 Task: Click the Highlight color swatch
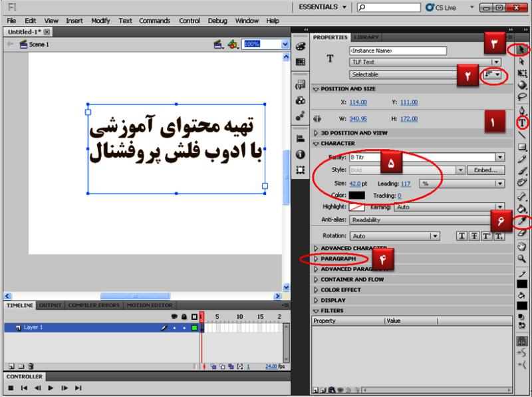[x=357, y=207]
